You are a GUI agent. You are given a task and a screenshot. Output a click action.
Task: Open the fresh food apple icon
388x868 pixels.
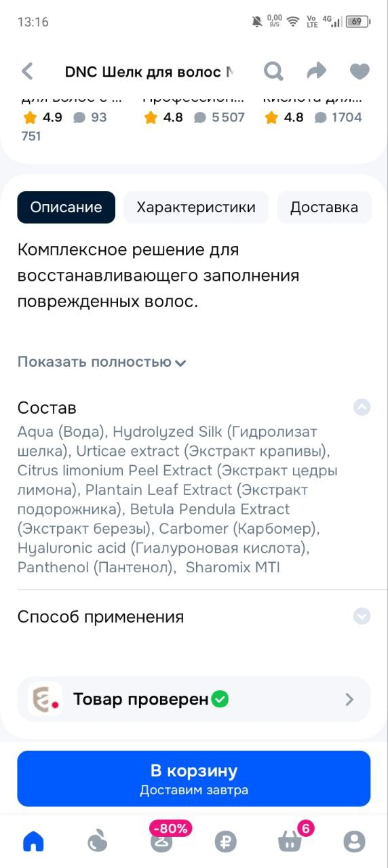point(98,842)
